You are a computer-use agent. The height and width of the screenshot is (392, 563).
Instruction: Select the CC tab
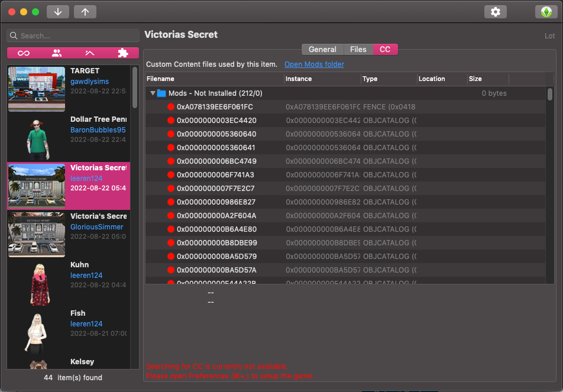[x=385, y=50]
